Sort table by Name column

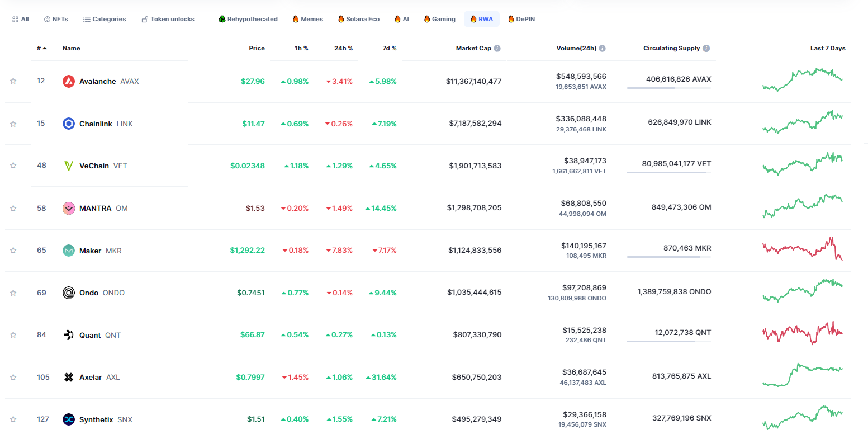point(71,48)
